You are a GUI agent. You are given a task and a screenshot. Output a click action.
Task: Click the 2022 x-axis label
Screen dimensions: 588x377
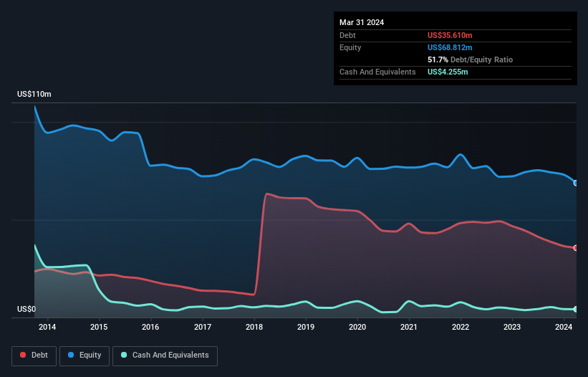click(x=461, y=327)
